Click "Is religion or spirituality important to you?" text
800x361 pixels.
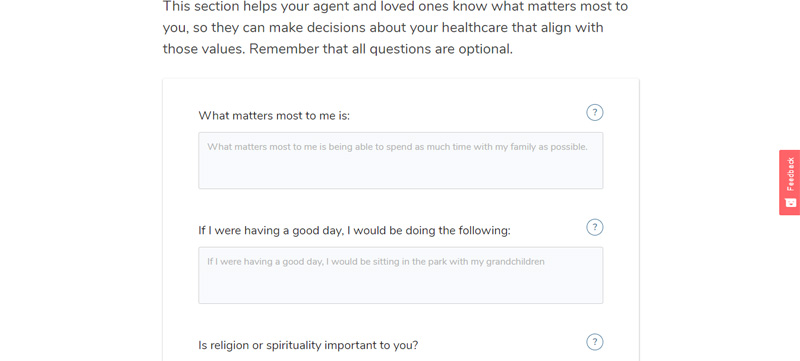[x=308, y=345]
